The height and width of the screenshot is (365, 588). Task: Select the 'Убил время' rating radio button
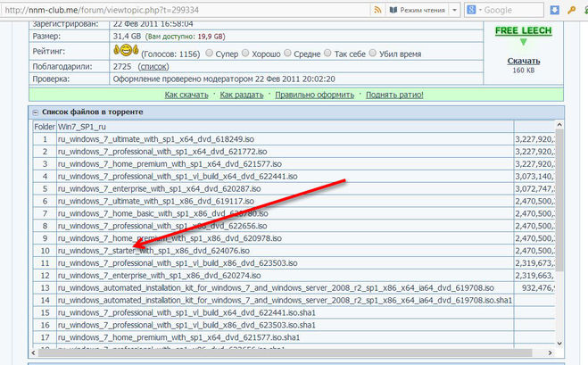coord(372,54)
